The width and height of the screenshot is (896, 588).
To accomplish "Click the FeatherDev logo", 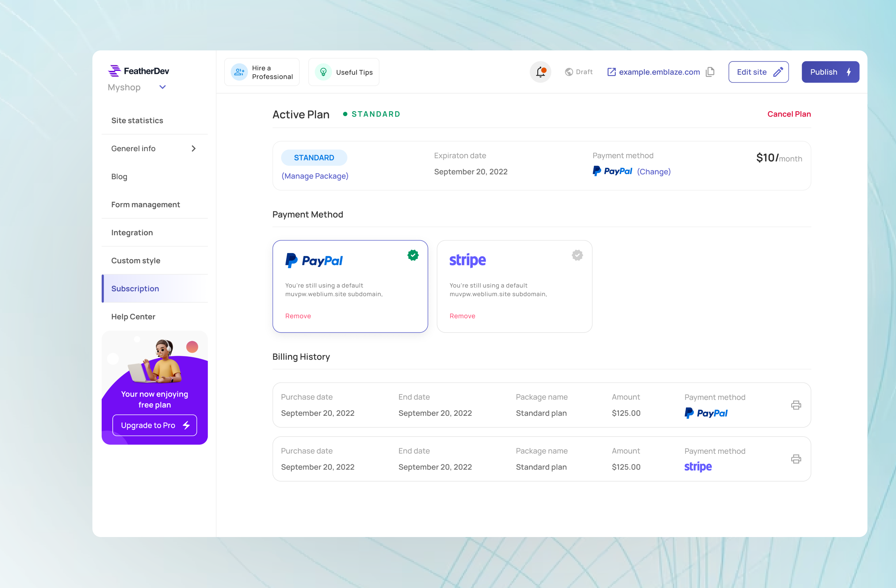I will [138, 71].
